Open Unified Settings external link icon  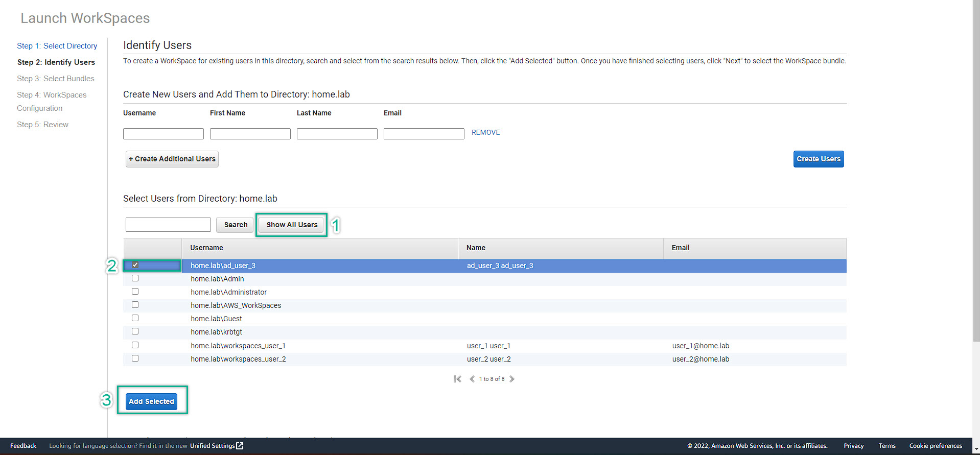coord(240,446)
